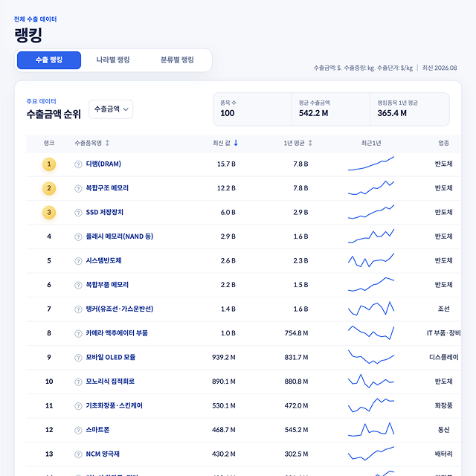
Task: Open the 복합구조 메모리 item link
Action: click(x=107, y=188)
